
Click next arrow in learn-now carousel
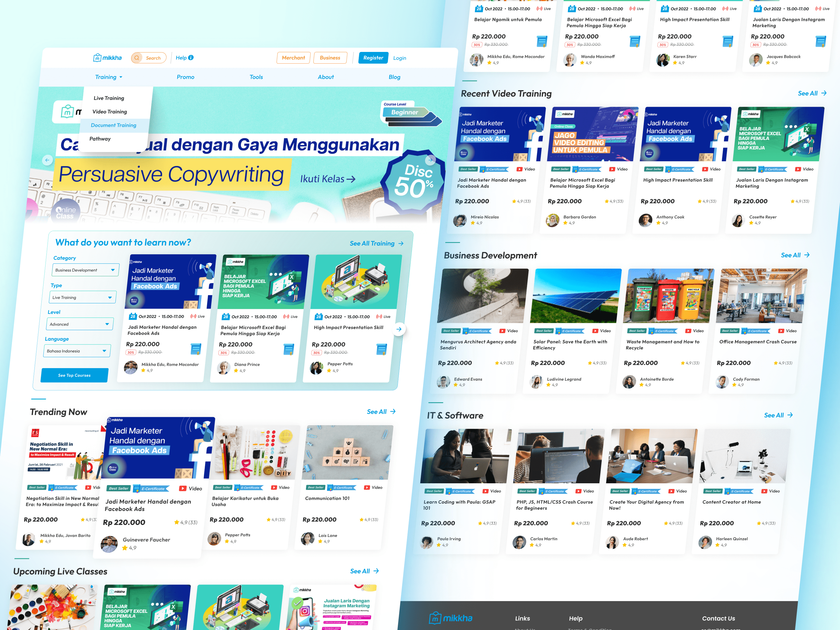[x=399, y=329]
